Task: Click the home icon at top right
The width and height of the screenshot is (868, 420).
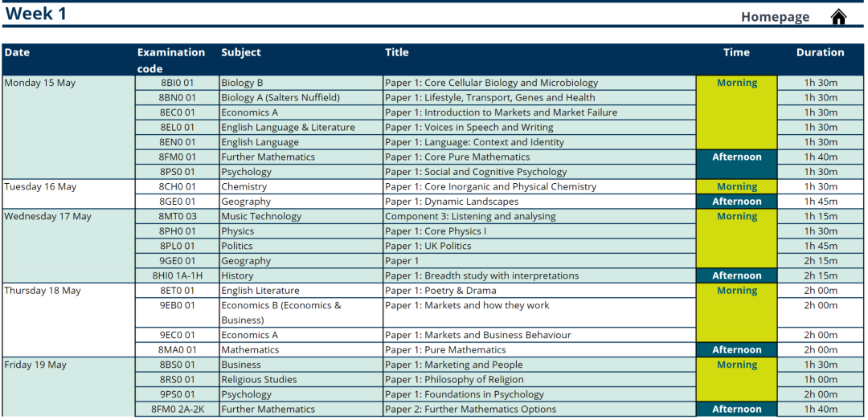Action: point(838,17)
